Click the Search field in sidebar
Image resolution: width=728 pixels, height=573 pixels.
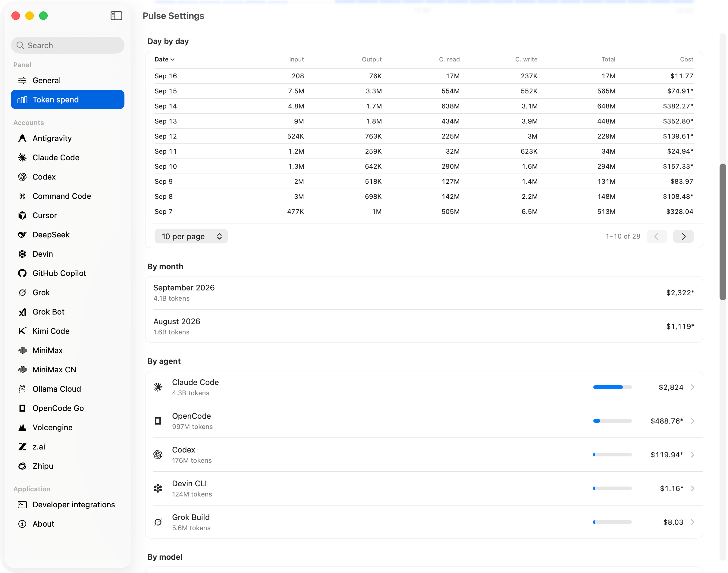click(67, 45)
